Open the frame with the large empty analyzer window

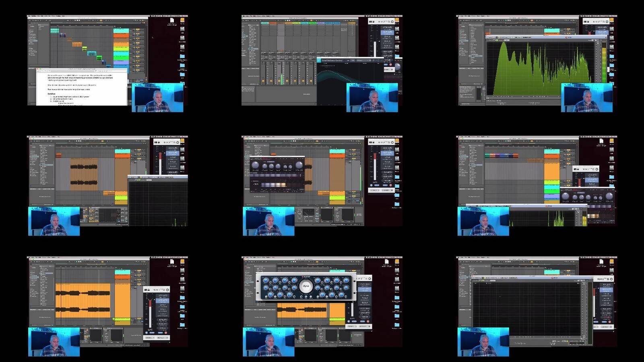(537, 307)
